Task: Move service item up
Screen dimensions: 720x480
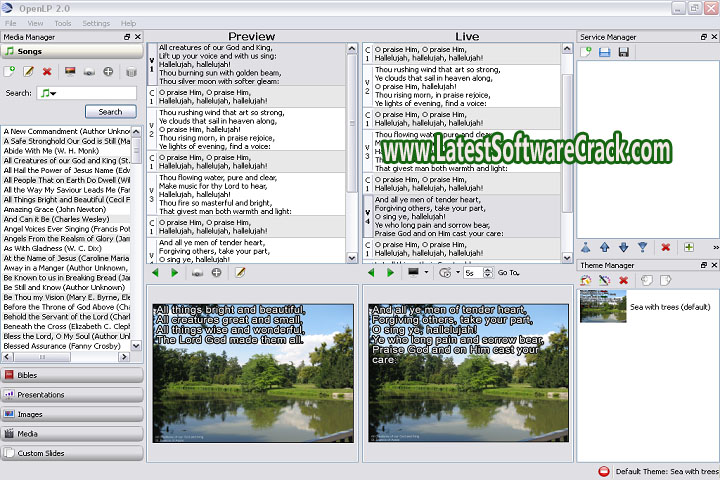Action: (x=605, y=247)
